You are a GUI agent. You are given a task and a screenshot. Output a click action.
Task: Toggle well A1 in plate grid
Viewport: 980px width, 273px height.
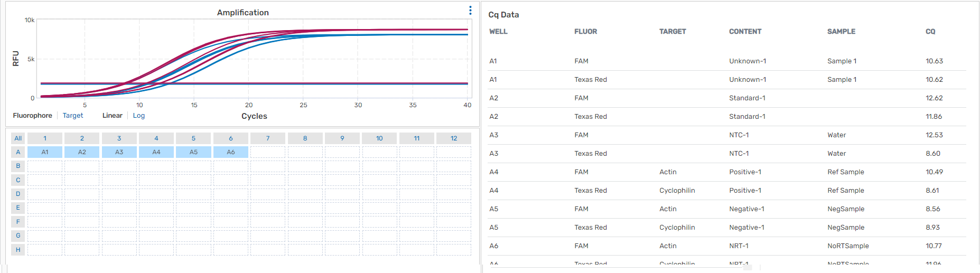click(45, 152)
